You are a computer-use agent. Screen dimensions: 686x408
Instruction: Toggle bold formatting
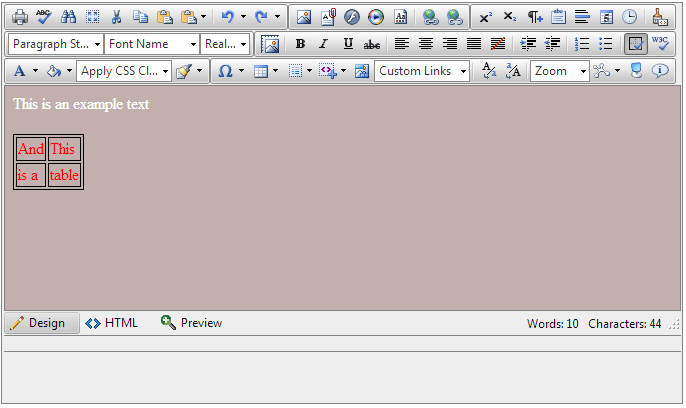click(x=300, y=44)
